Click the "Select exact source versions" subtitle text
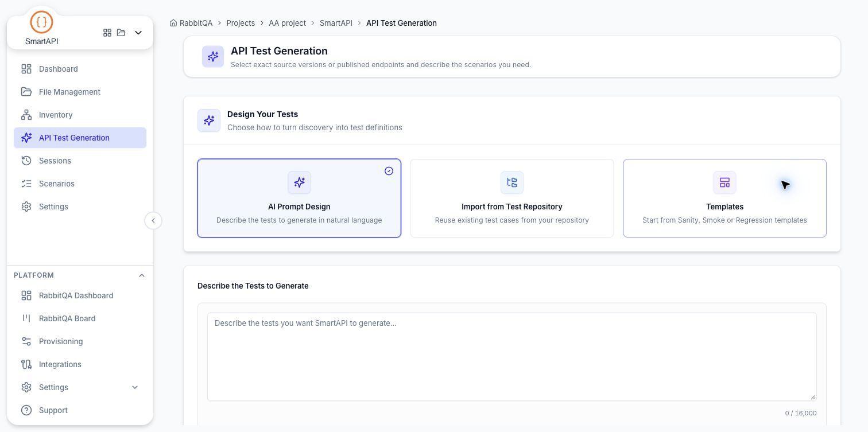 point(381,65)
